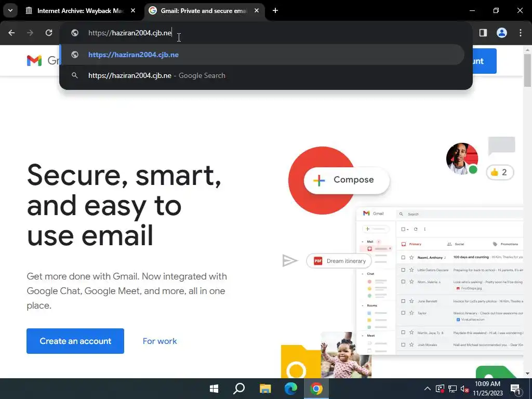This screenshot has width=532, height=399.
Task: Open the notification center icon
Action: pos(516,389)
